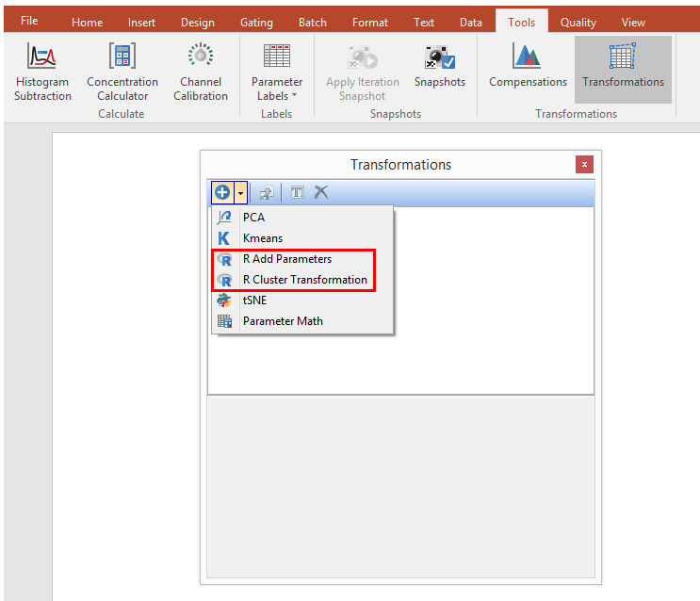Open Channel Calibration

click(200, 58)
